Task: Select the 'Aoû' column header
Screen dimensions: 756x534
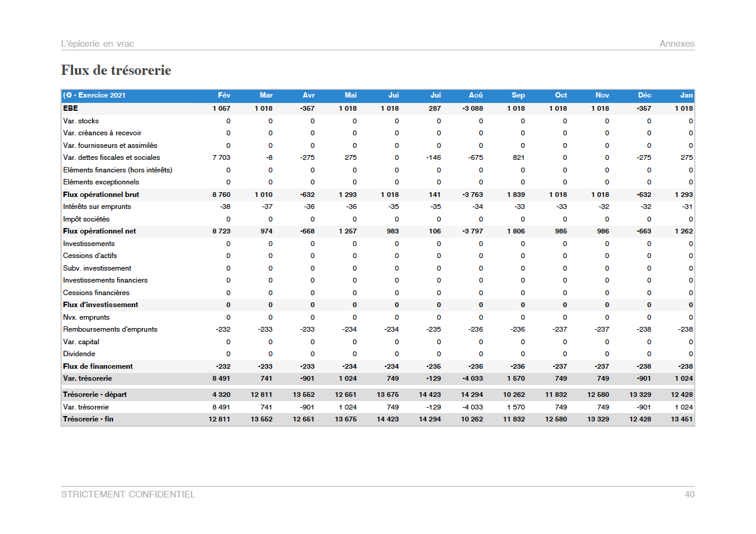Action: pyautogui.click(x=476, y=95)
